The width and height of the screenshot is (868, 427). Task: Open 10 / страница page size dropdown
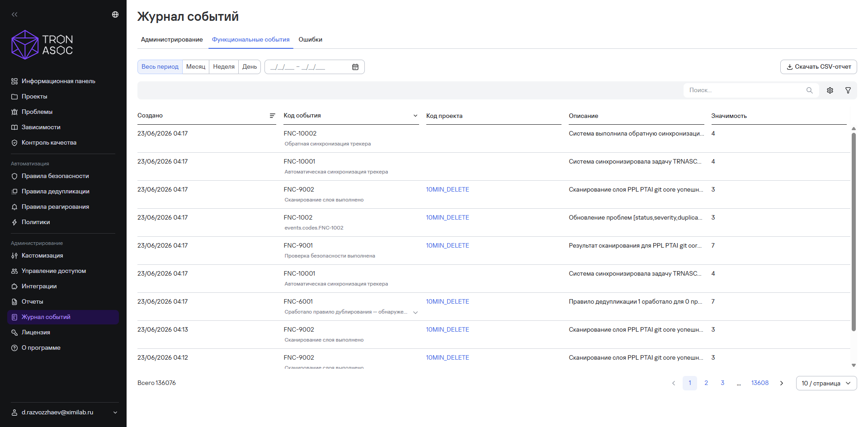tap(826, 383)
